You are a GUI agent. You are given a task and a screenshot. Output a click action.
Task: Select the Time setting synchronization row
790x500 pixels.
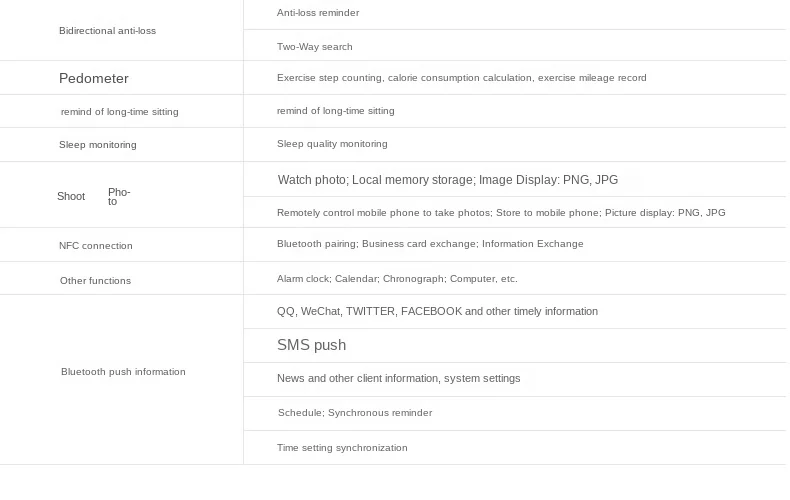342,448
